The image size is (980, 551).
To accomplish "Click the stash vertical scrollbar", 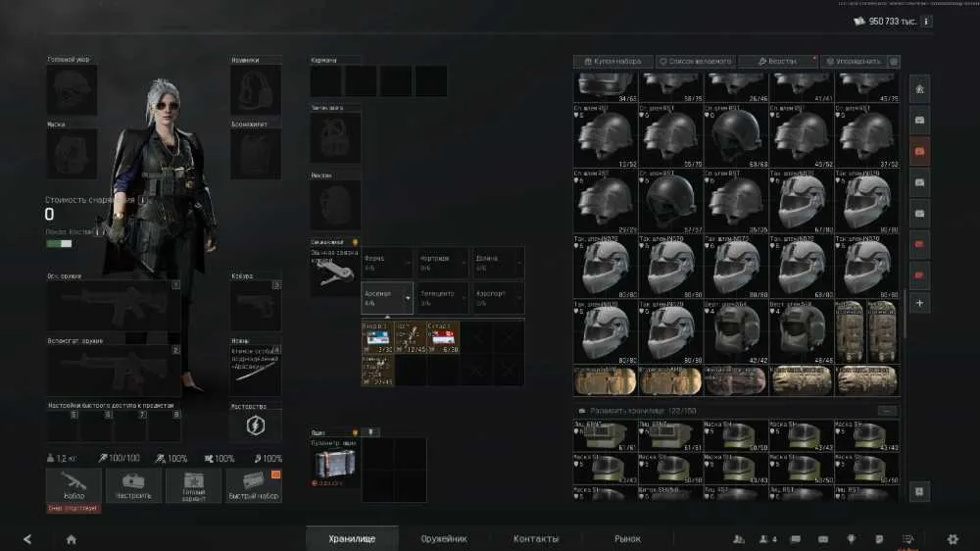I will 905,313.
